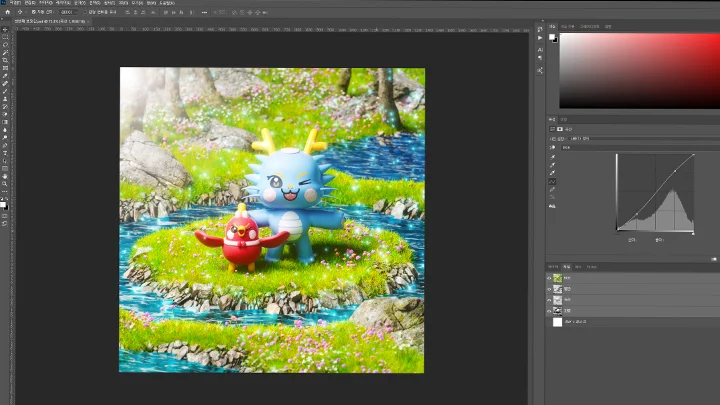Select the Pen tool
The image size is (720, 405).
(5, 145)
